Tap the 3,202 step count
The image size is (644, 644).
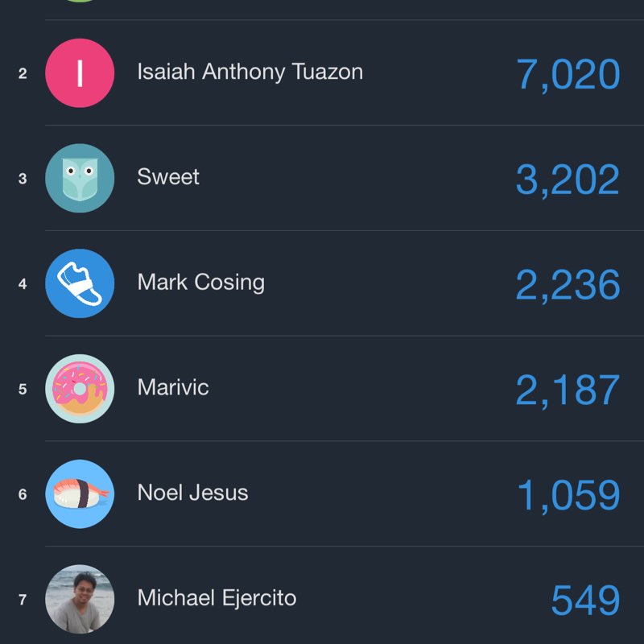click(568, 180)
